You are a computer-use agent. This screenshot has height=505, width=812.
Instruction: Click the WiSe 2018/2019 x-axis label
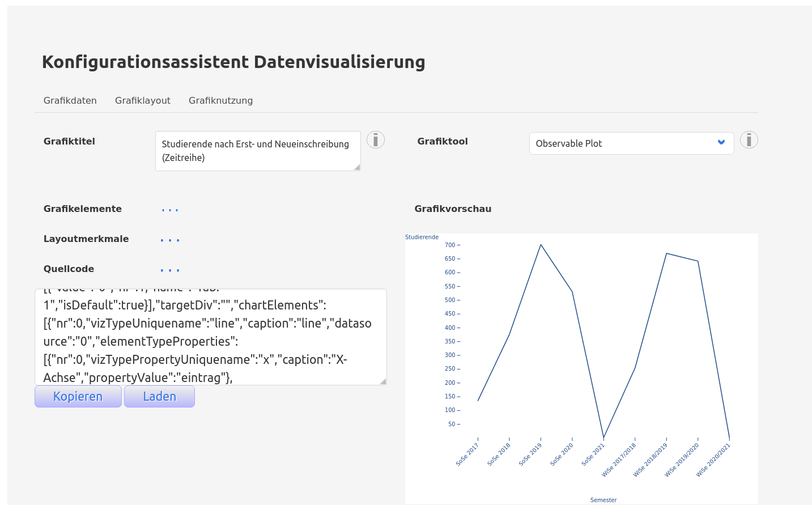click(x=651, y=459)
